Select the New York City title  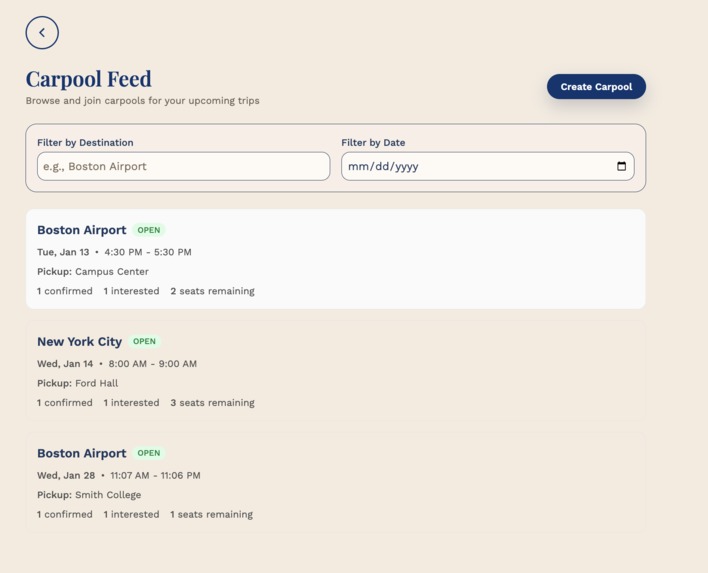[79, 342]
